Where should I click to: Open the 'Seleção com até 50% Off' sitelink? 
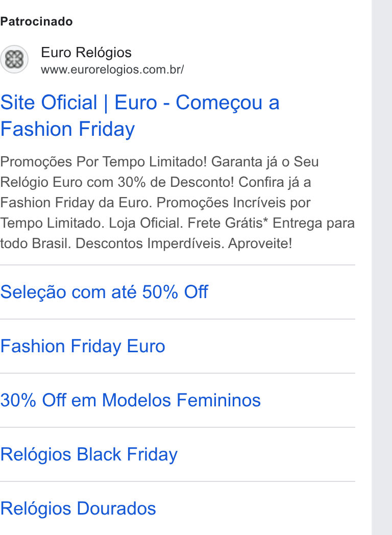point(104,292)
